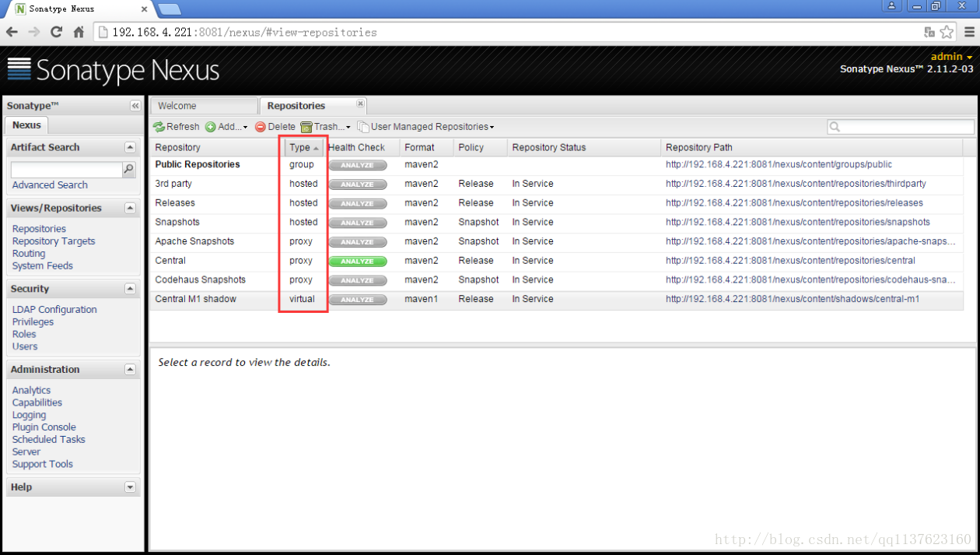
Task: Open the Advanced Search link
Action: [x=50, y=185]
